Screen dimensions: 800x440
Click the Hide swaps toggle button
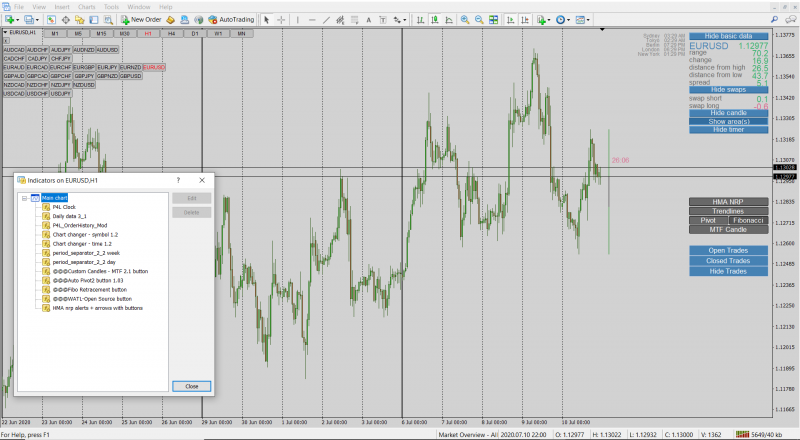pyautogui.click(x=728, y=89)
